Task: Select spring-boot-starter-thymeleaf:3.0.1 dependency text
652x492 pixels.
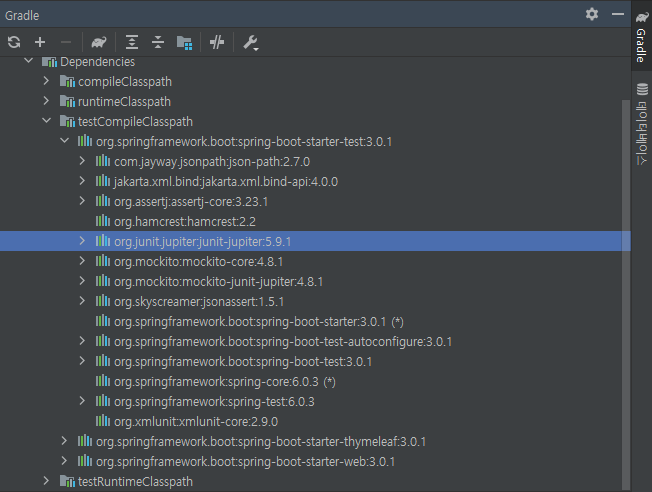Action: coord(261,442)
